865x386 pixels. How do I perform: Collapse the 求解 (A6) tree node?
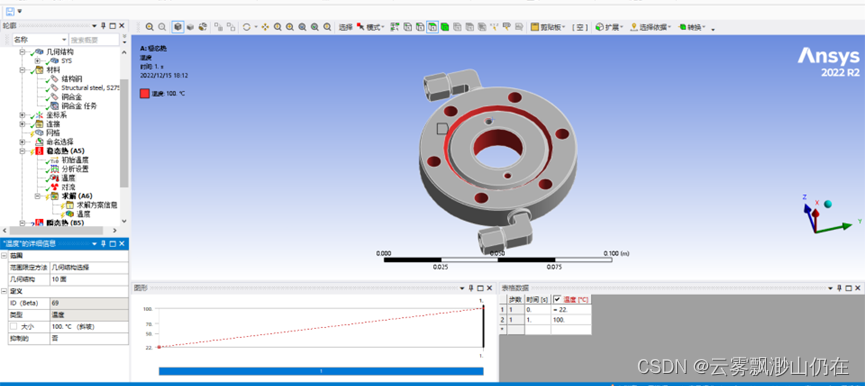[37, 196]
